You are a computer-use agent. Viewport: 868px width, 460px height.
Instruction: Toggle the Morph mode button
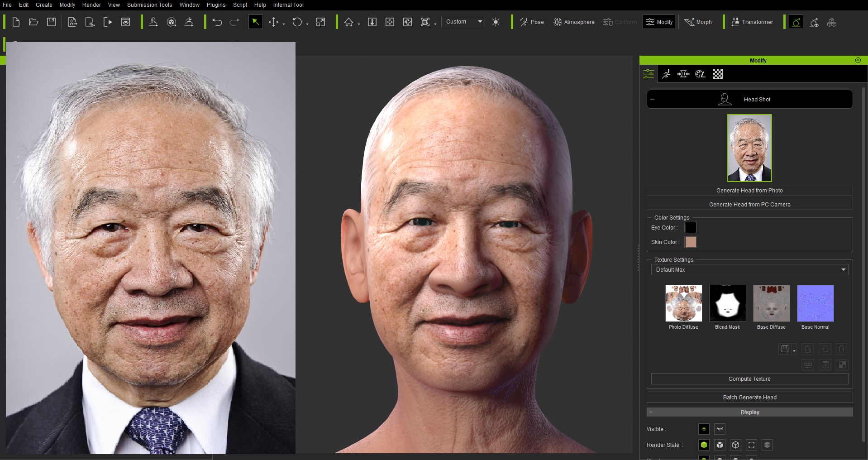698,22
